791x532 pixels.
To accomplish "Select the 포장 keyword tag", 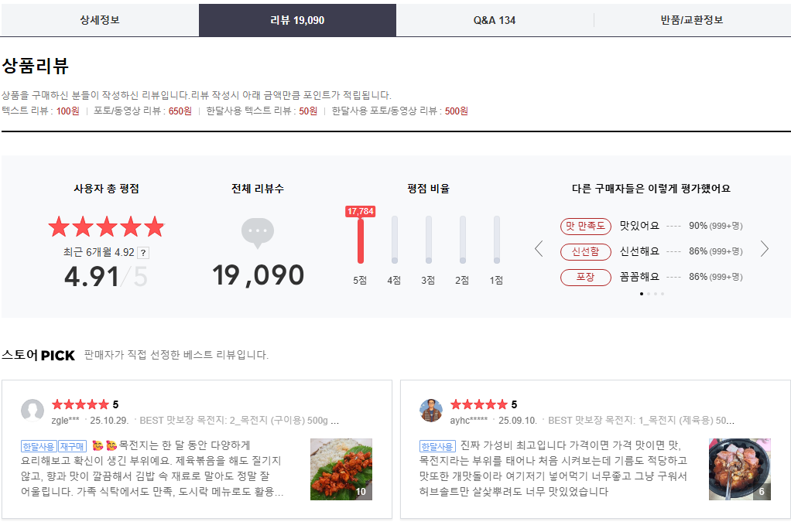I will click(x=585, y=277).
